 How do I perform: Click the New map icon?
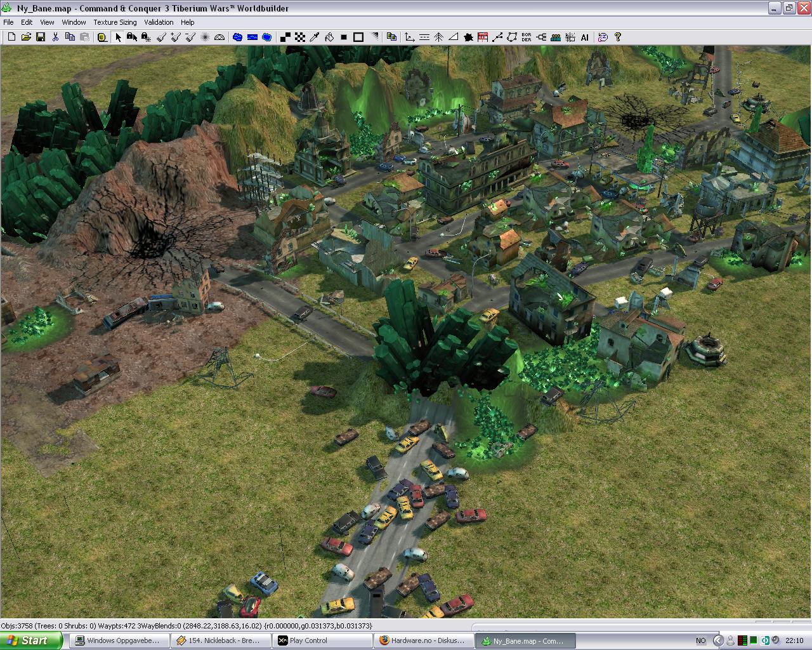(x=11, y=37)
